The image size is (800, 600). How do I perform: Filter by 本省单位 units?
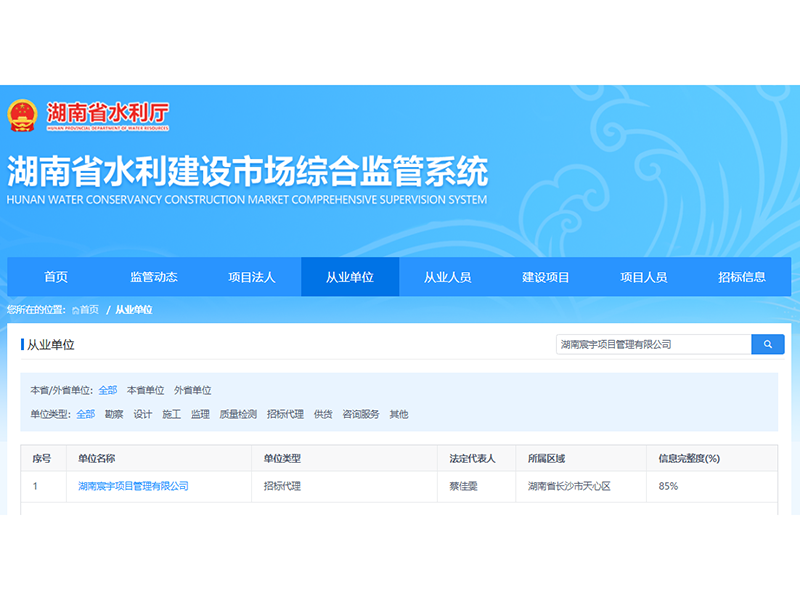[x=145, y=390]
